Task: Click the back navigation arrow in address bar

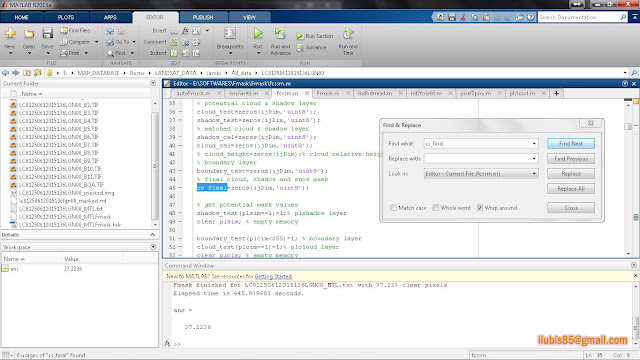Action: [x=5, y=73]
